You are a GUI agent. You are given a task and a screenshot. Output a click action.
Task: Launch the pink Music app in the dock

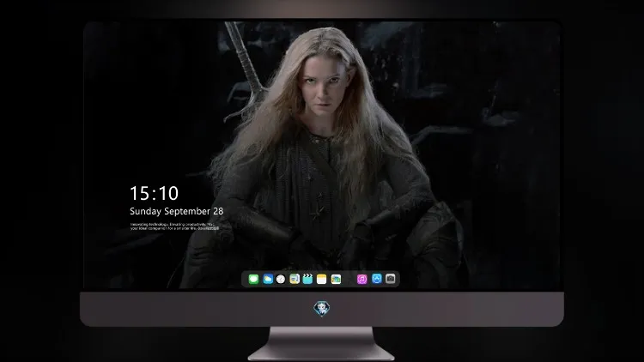pos(361,279)
